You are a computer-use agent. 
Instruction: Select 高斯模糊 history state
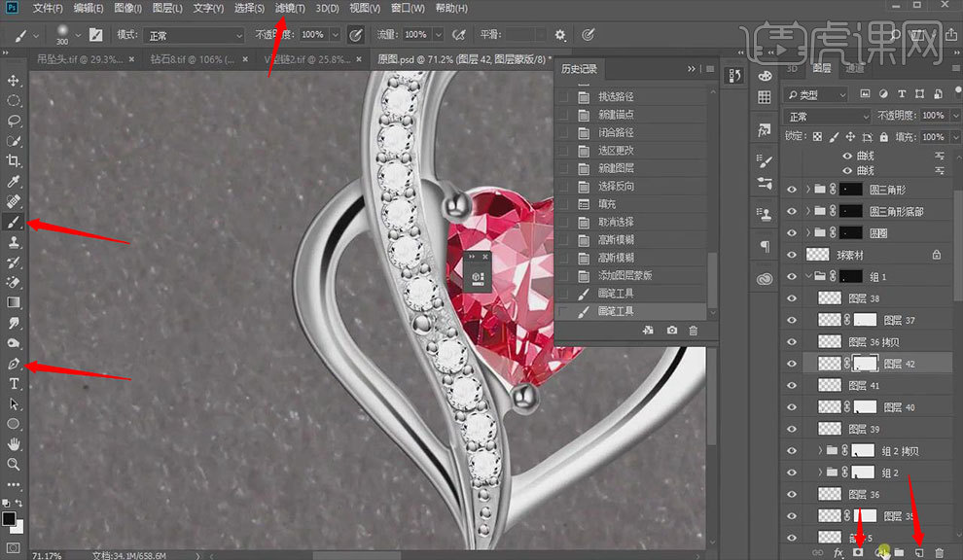[x=617, y=240]
